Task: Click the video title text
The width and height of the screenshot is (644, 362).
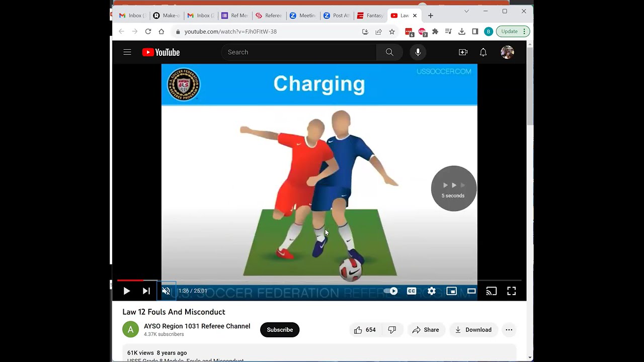Action: 174,312
